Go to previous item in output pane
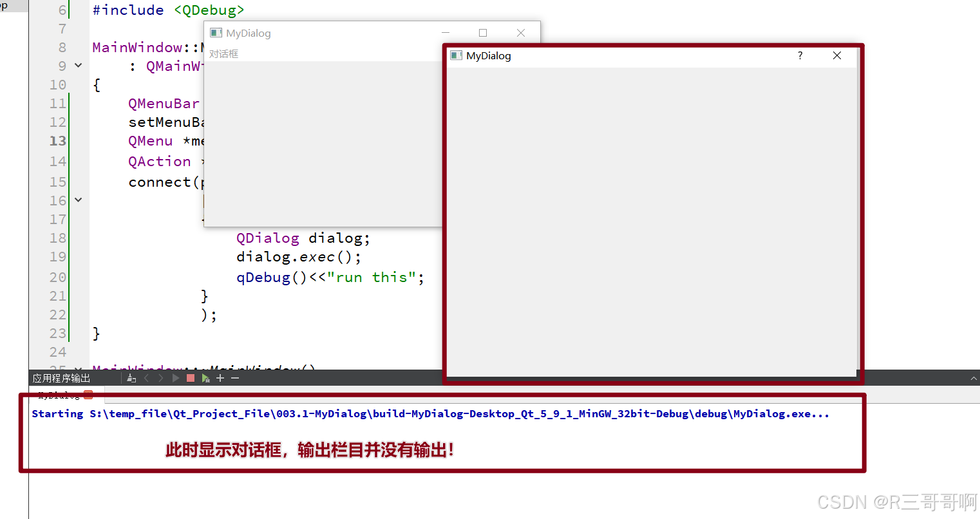 (x=146, y=378)
